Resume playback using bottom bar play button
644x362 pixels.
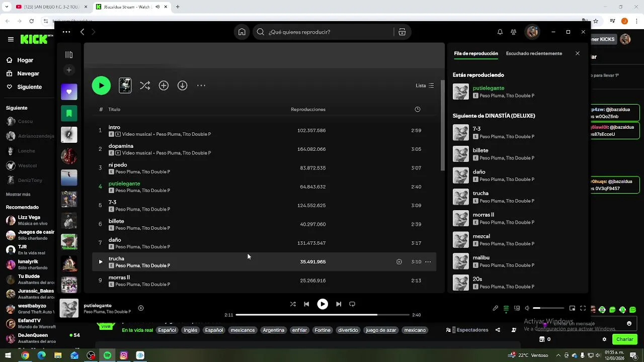(323, 304)
